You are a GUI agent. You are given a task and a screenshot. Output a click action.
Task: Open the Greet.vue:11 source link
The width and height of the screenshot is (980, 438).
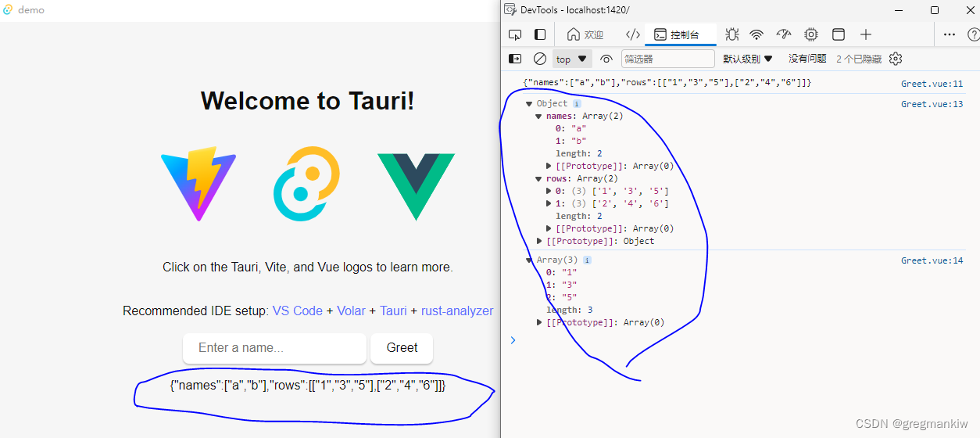932,83
